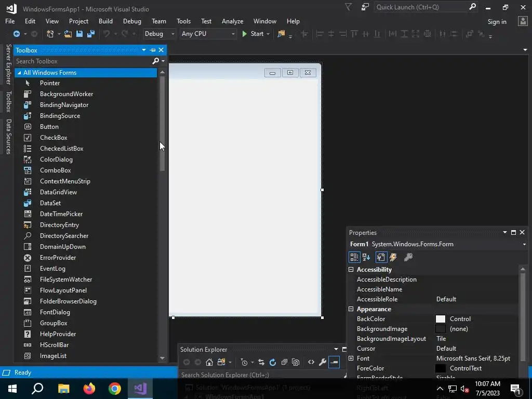This screenshot has height=399, width=532.
Task: Collapse the Appearance category
Action: click(351, 309)
